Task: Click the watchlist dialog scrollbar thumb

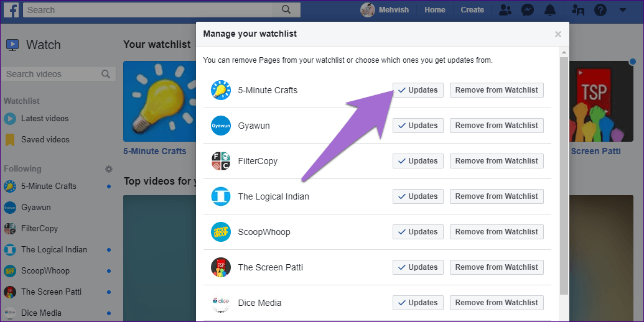Action: point(564,175)
